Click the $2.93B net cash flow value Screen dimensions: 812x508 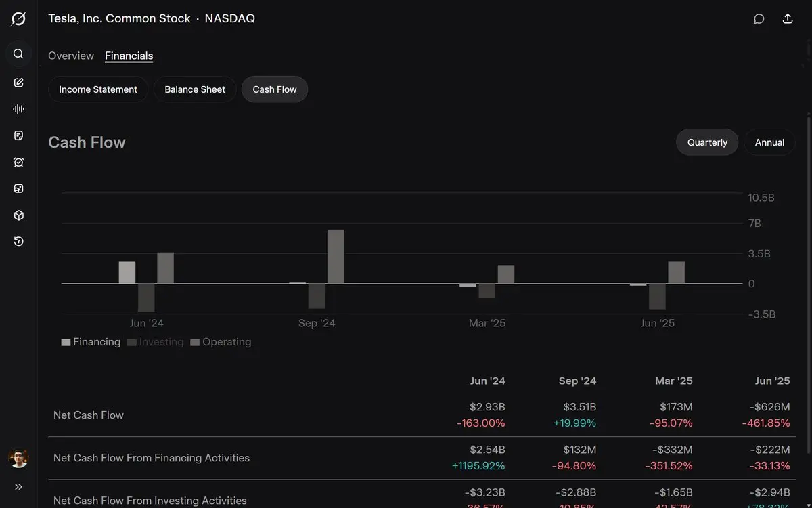pos(487,407)
